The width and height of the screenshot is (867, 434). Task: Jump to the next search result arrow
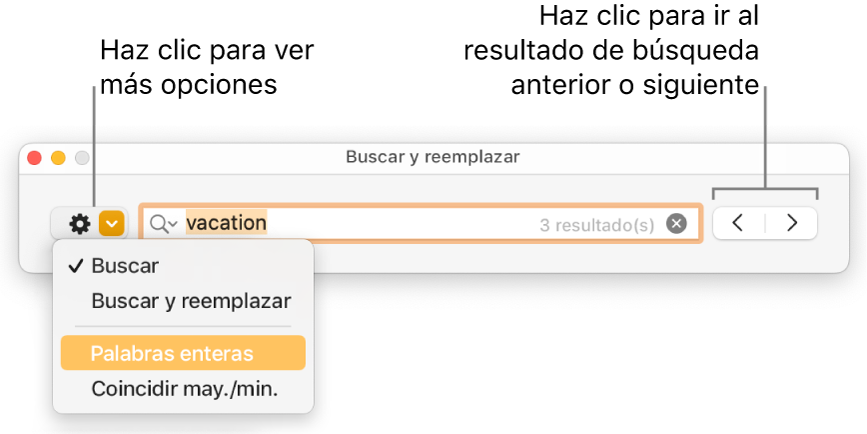click(792, 223)
